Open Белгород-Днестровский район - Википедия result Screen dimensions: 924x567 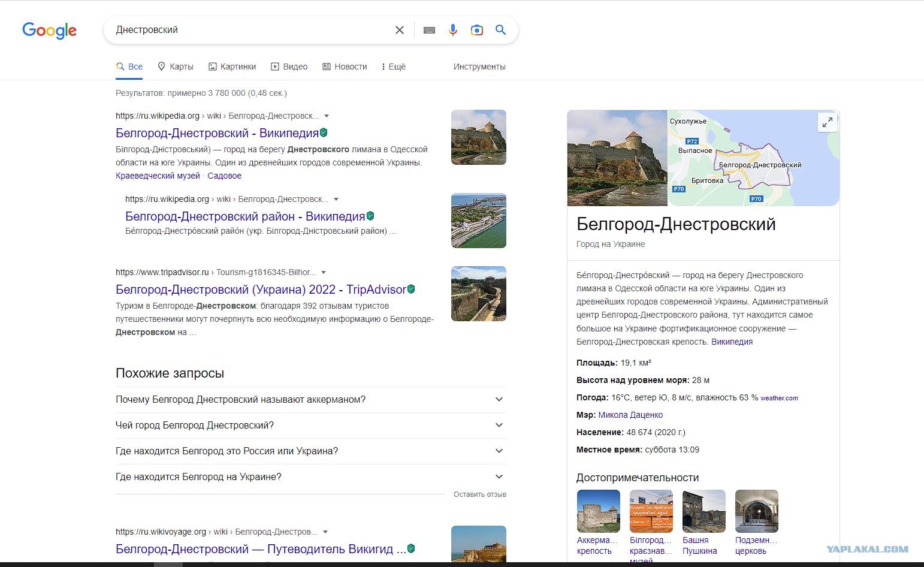click(245, 216)
